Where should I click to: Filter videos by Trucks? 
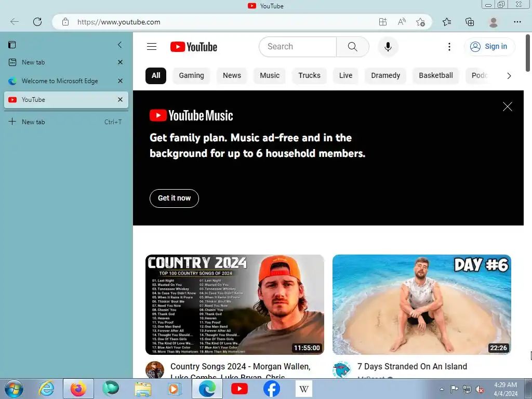coord(309,76)
